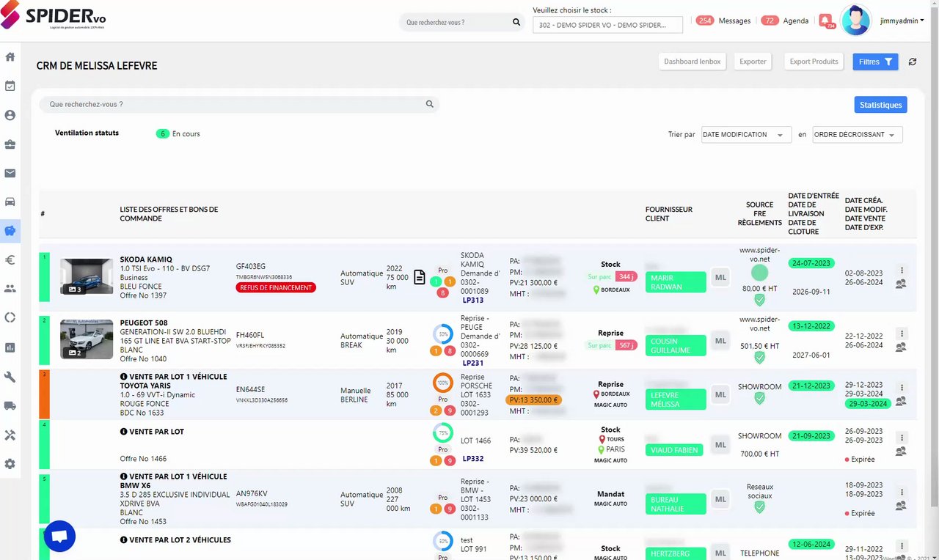
Task: Expand the jimmyadmin user menu
Action: coord(902,21)
